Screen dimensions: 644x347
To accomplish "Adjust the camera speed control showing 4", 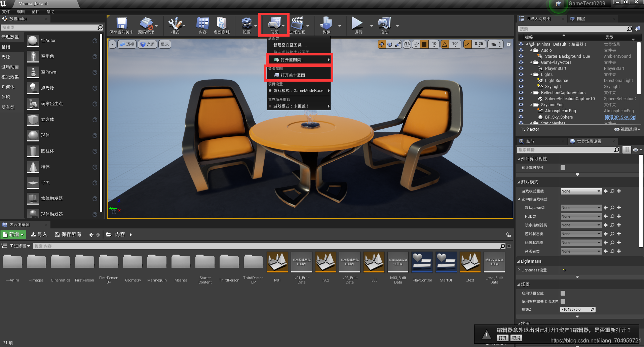I will pyautogui.click(x=495, y=44).
